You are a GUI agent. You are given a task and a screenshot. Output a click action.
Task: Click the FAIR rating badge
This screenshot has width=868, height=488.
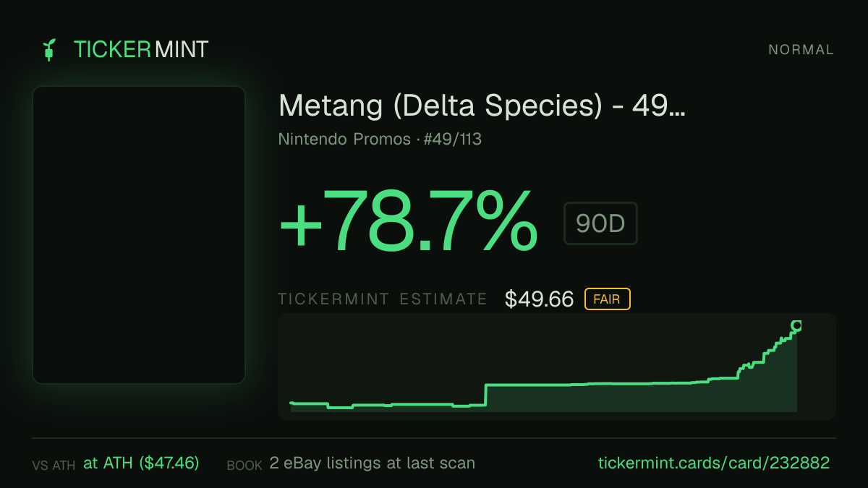point(608,299)
